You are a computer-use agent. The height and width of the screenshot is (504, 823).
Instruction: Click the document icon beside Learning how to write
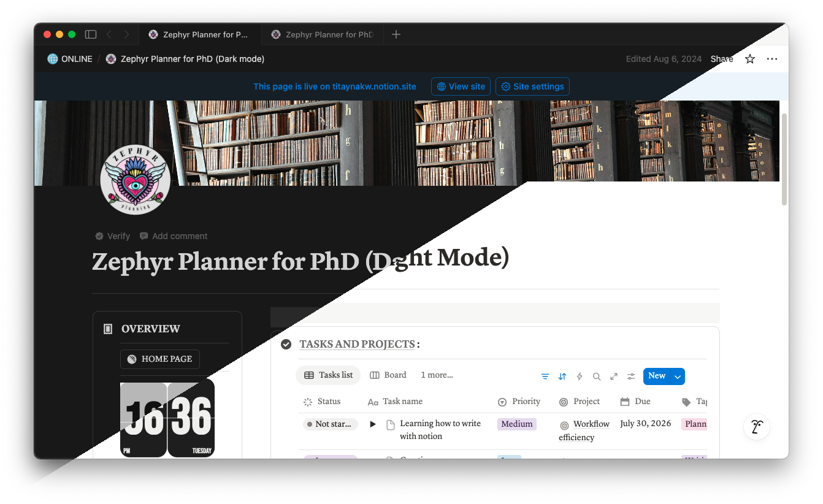click(390, 424)
